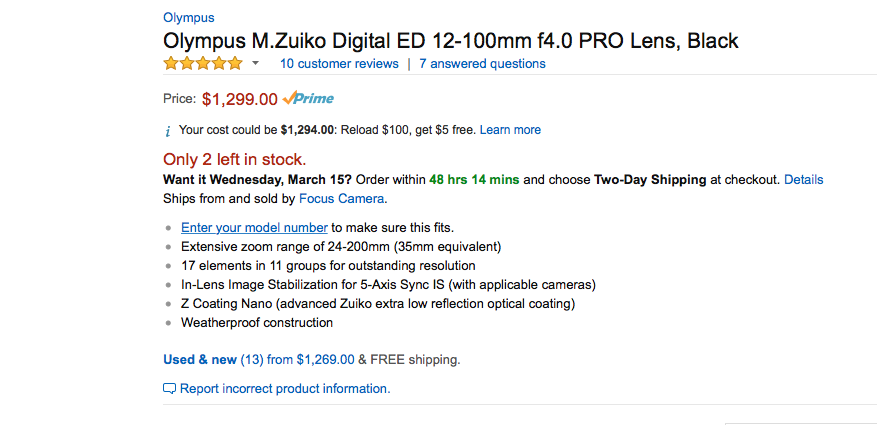The image size is (877, 425).
Task: Click Enter your model number link
Action: pos(254,228)
